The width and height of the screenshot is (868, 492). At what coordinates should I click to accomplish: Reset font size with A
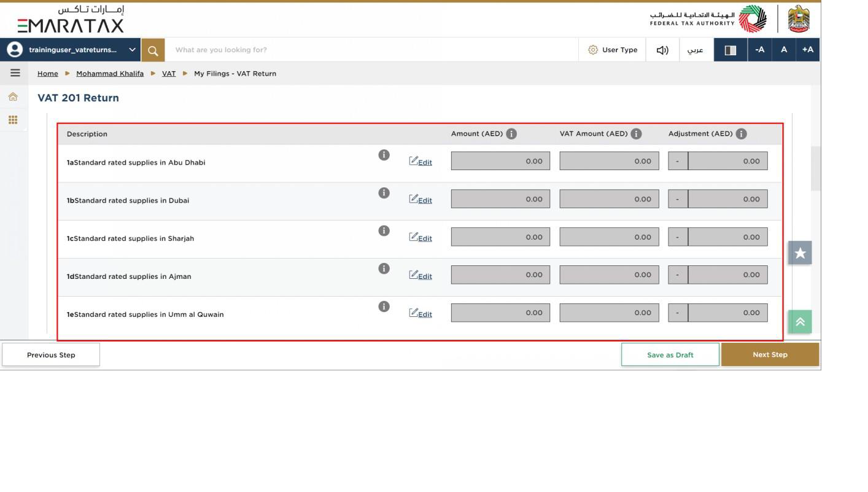tap(784, 50)
